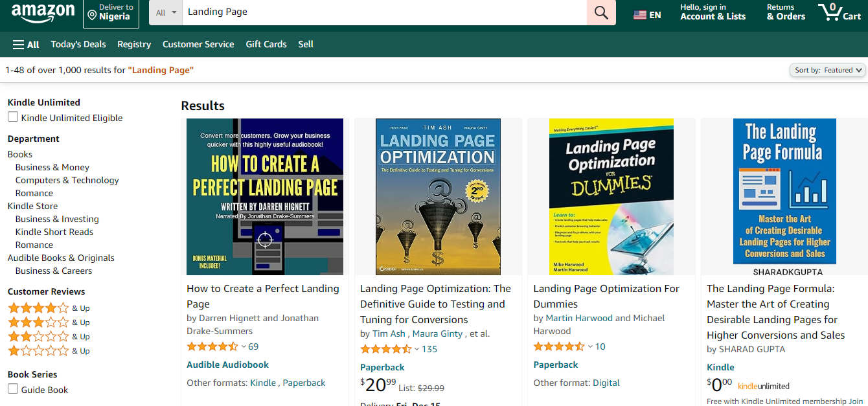
Task: Check Kindle Unlimited Eligible
Action: pyautogui.click(x=13, y=117)
